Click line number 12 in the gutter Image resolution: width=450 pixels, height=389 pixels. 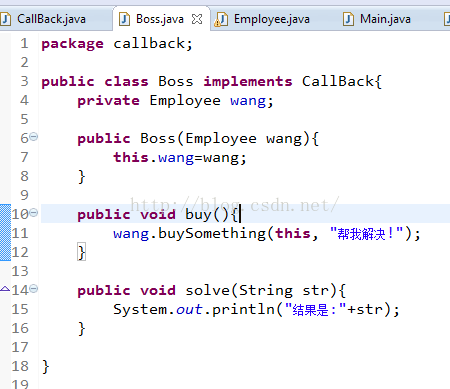(x=20, y=252)
